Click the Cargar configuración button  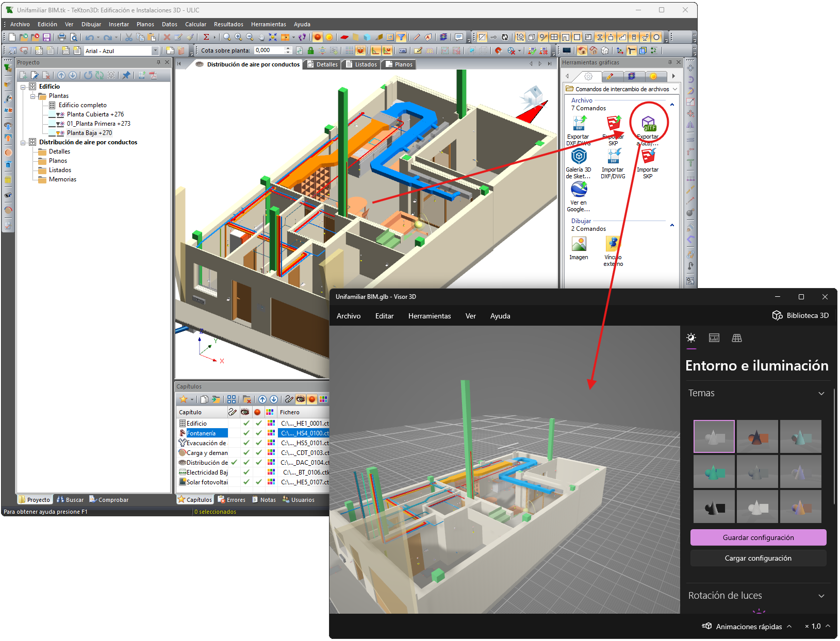click(757, 558)
